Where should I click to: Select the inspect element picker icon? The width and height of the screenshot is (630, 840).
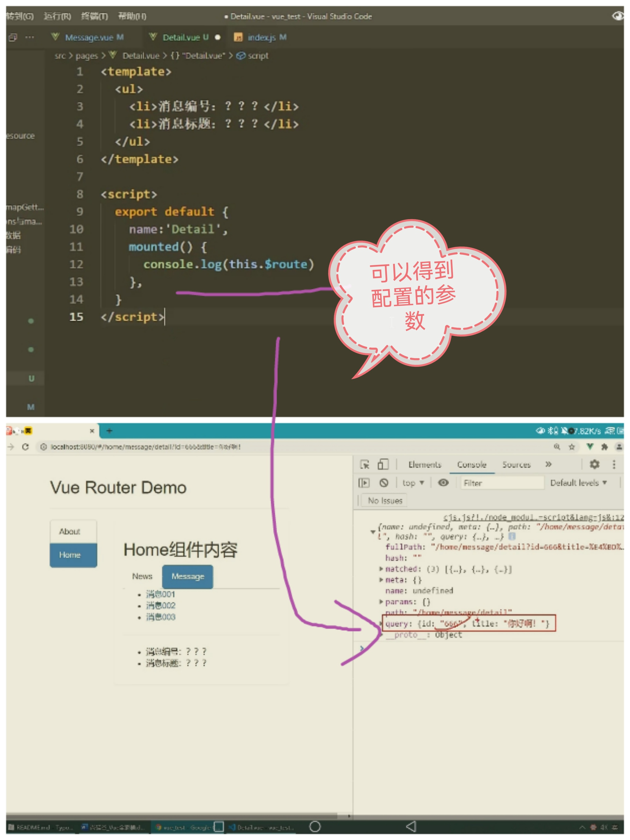364,464
